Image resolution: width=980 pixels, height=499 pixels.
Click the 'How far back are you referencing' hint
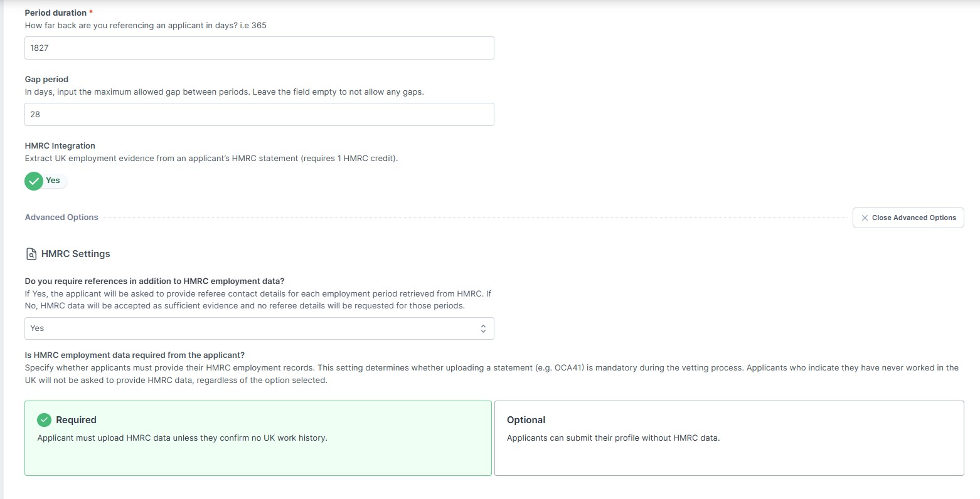pos(146,26)
